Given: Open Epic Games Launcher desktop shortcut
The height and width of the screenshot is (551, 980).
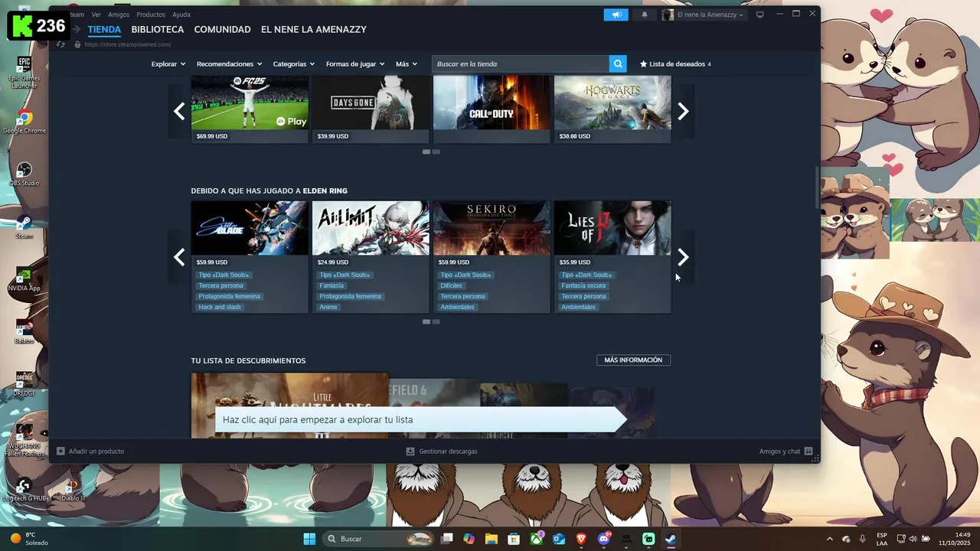Looking at the screenshot, I should point(24,73).
